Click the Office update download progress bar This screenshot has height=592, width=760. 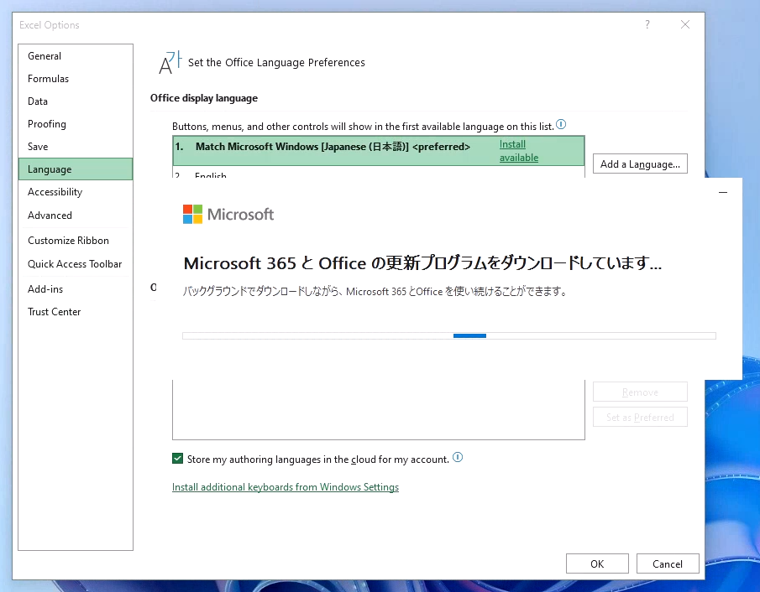tap(449, 336)
